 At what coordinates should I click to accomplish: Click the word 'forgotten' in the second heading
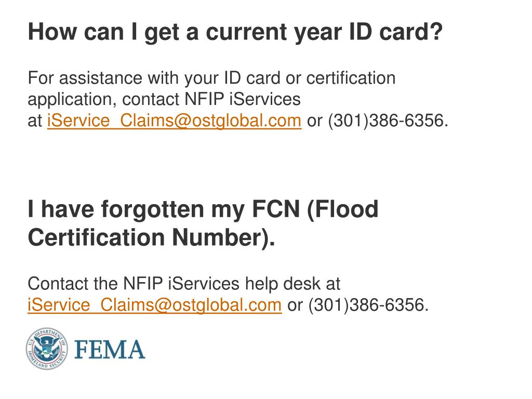click(153, 209)
